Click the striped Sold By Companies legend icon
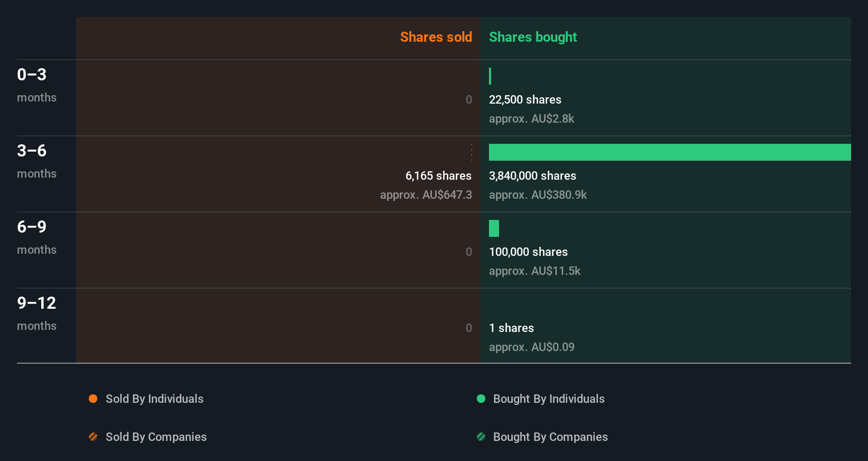 coord(93,437)
